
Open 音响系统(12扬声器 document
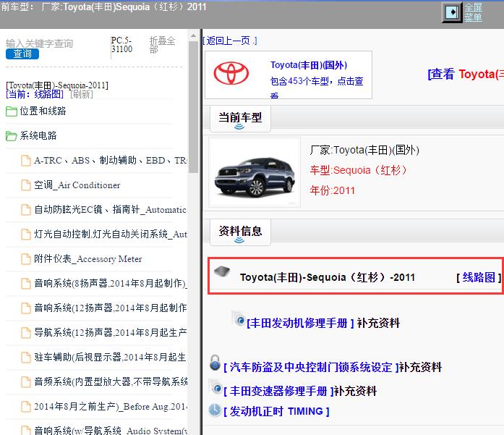pos(110,308)
